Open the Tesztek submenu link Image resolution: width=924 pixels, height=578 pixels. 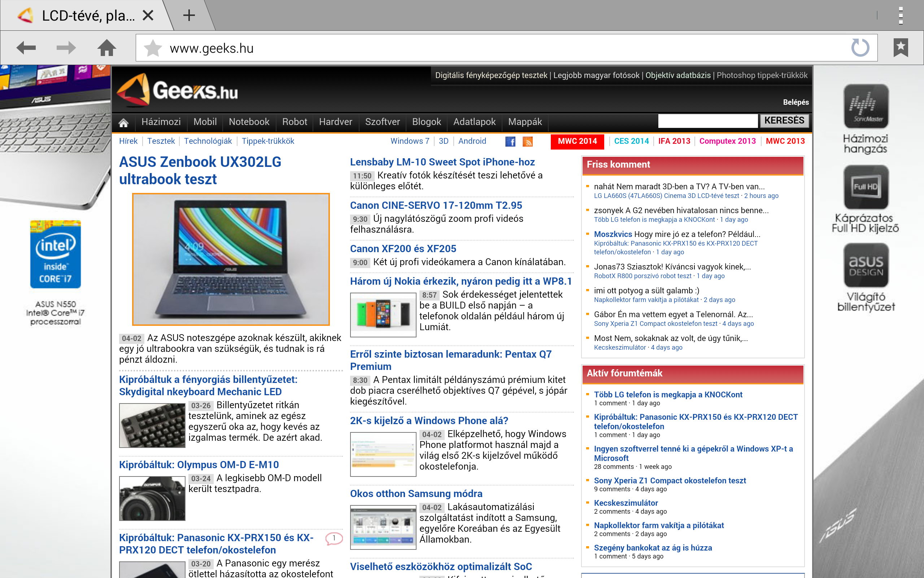pos(161,141)
